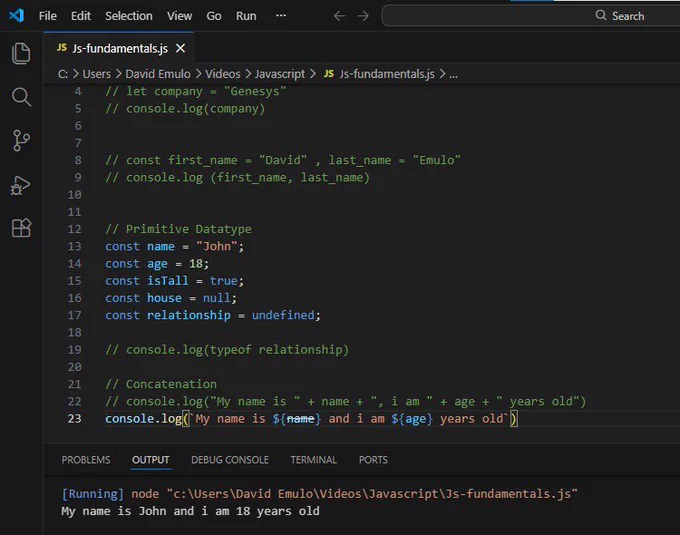Switch to the DEBUG CONSOLE tab

(x=230, y=460)
